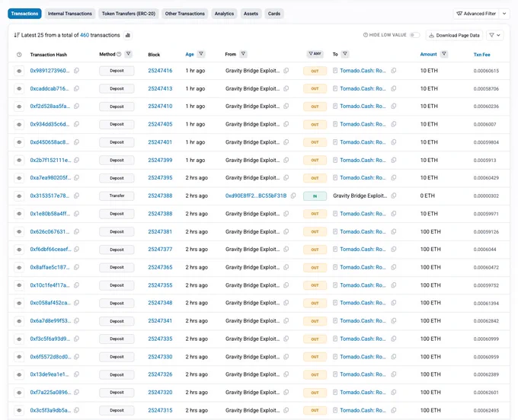The image size is (518, 420).
Task: Copy transaction hash 0xa7ea980205f
Action: coord(77,178)
